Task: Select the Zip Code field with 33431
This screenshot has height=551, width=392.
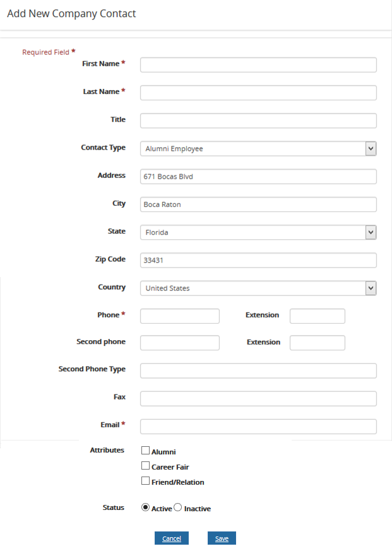Action: coord(258,260)
